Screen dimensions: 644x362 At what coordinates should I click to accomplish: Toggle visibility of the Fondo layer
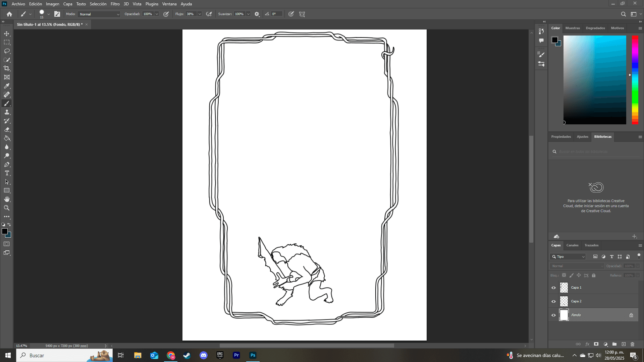[553, 315]
